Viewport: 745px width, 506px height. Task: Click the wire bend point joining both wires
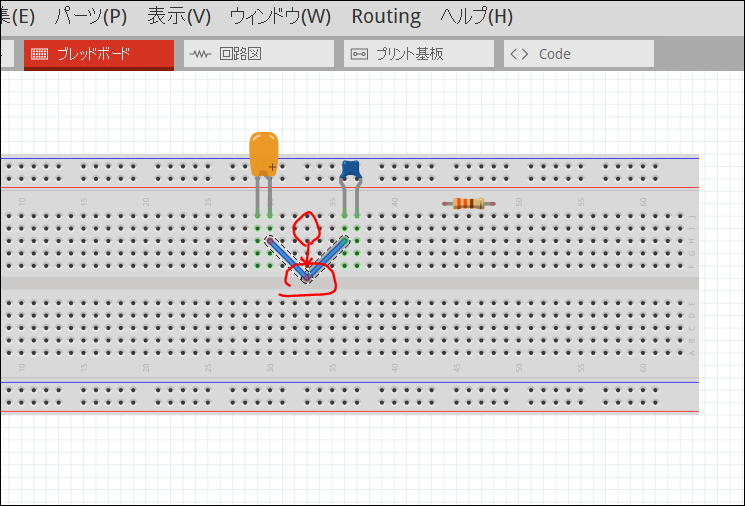coord(307,278)
